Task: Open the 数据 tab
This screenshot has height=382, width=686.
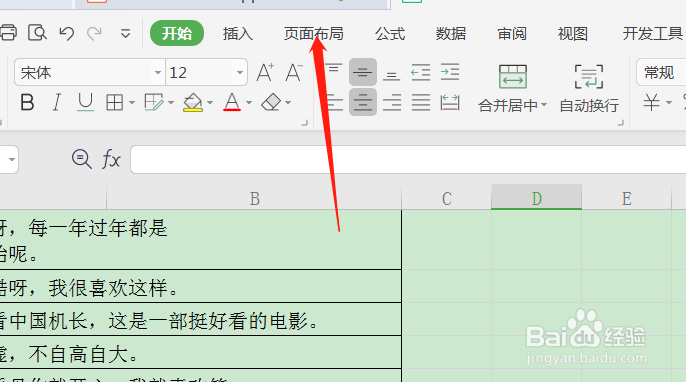Action: (451, 34)
